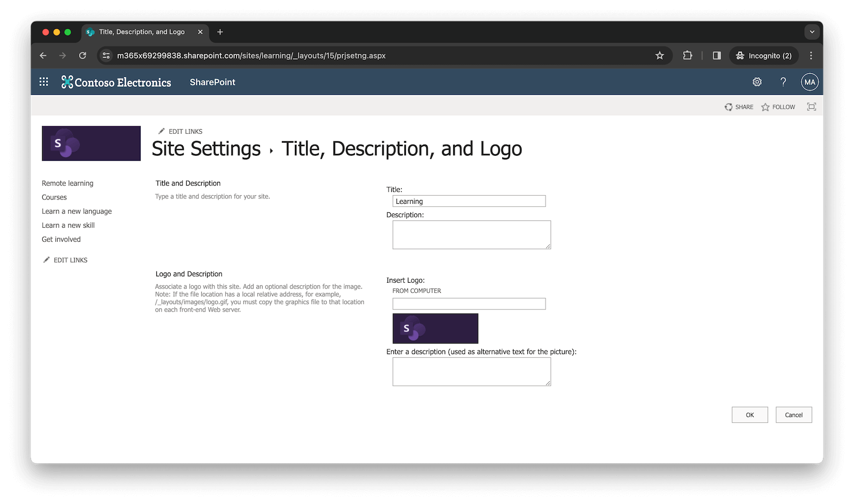Reload the page with the refresh icon

[x=83, y=55]
